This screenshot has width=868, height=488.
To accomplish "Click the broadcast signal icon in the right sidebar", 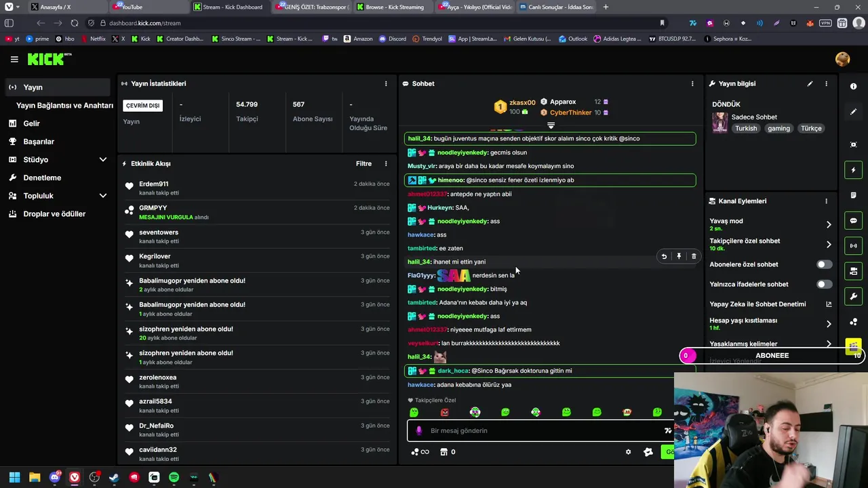I will pyautogui.click(x=853, y=245).
